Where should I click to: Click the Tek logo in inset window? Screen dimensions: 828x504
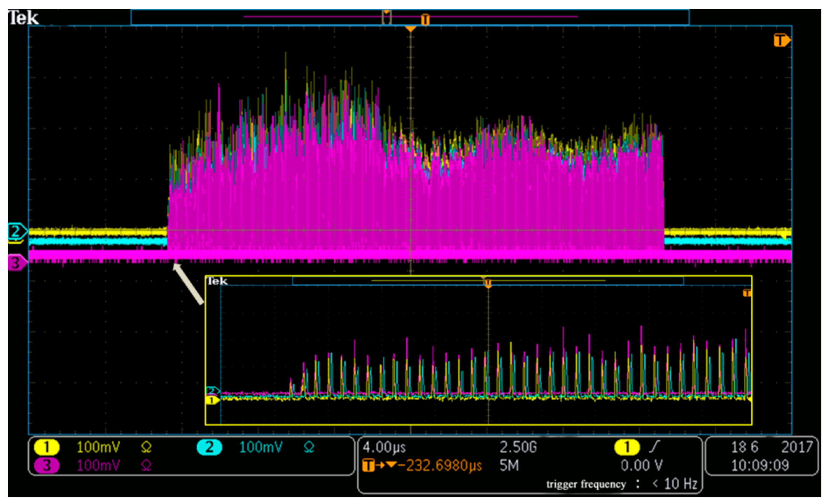click(x=217, y=281)
